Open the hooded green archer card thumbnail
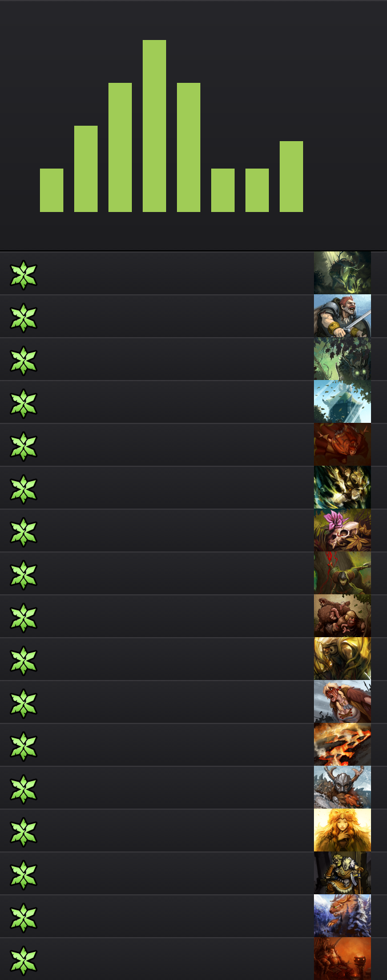Viewport: 387px width, 980px height. pyautogui.click(x=342, y=573)
